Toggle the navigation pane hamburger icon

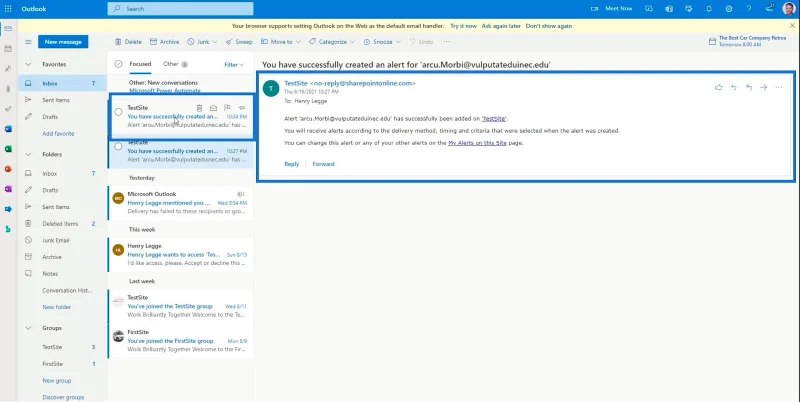point(29,42)
